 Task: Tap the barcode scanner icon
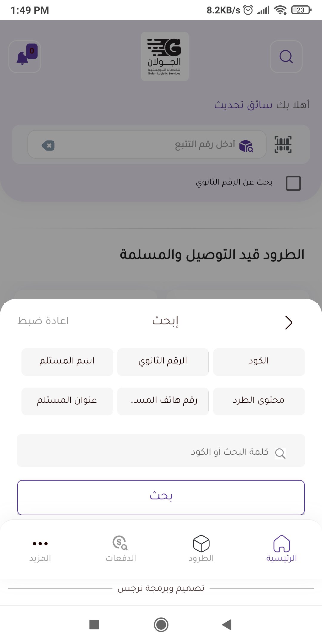[x=283, y=145]
